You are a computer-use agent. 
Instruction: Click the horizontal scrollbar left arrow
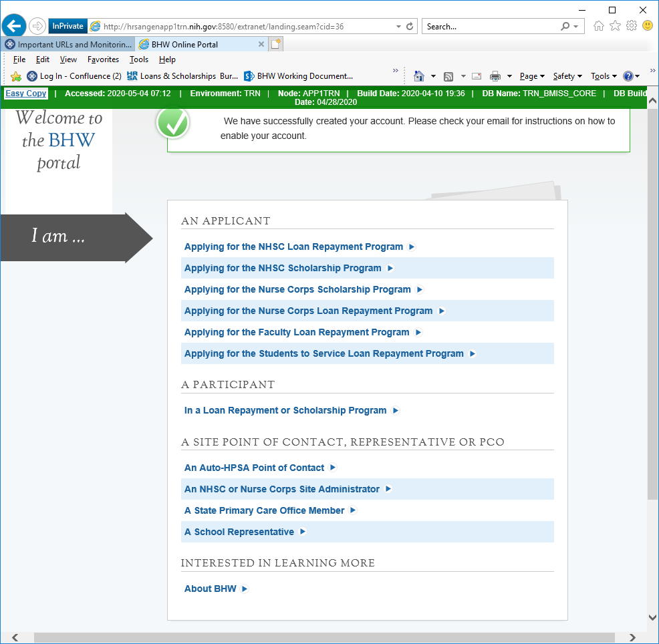point(15,637)
